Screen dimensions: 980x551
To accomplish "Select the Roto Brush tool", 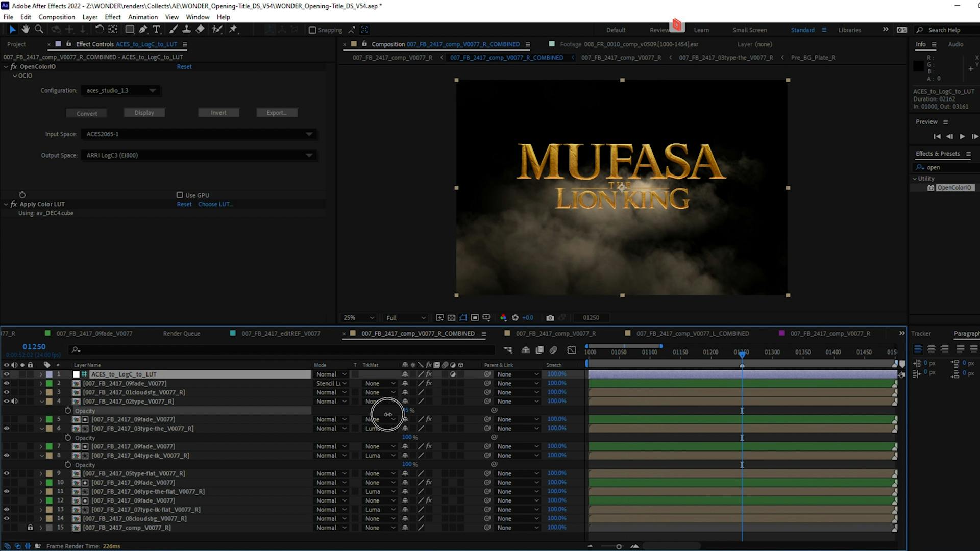I will pyautogui.click(x=217, y=30).
